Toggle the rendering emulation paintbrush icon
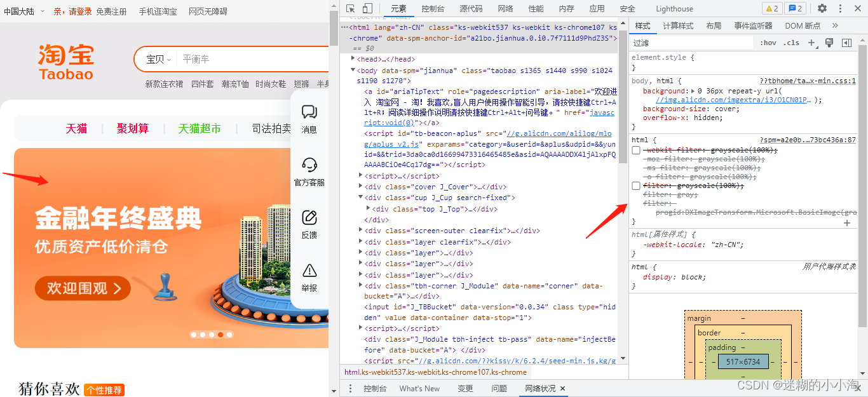Image resolution: width=868 pixels, height=397 pixels. [x=829, y=43]
